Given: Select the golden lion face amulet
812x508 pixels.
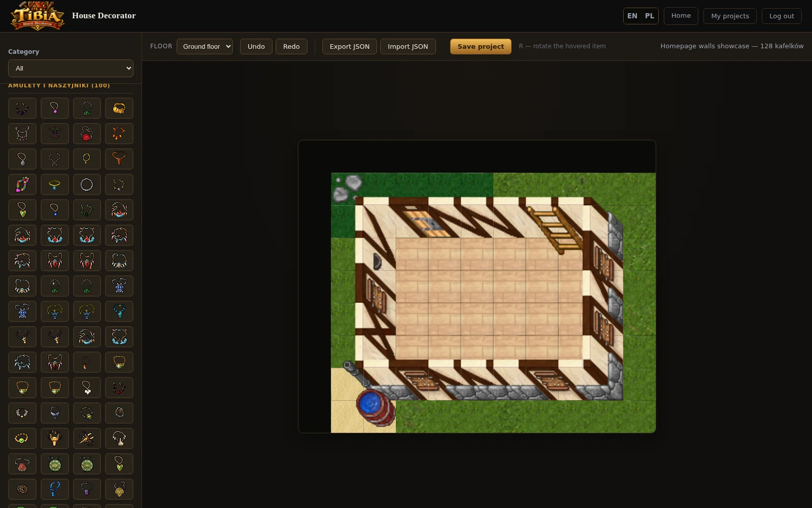Looking at the screenshot, I should (119, 489).
